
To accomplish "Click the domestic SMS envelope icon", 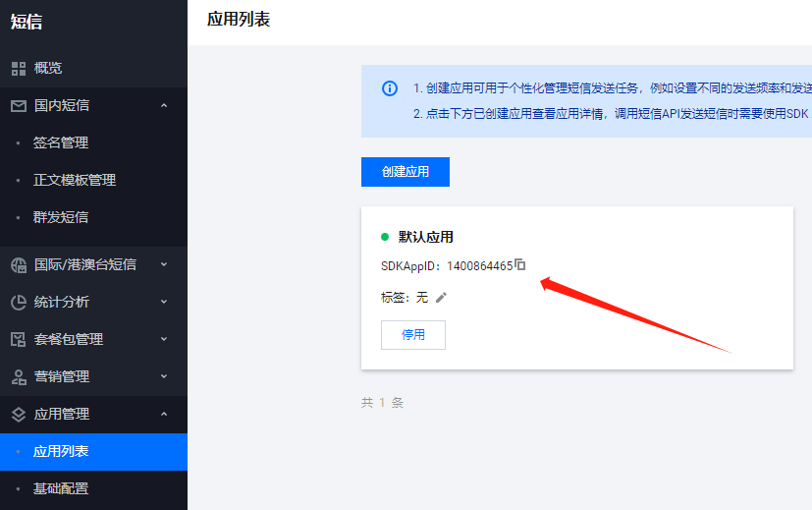I will click(x=19, y=105).
